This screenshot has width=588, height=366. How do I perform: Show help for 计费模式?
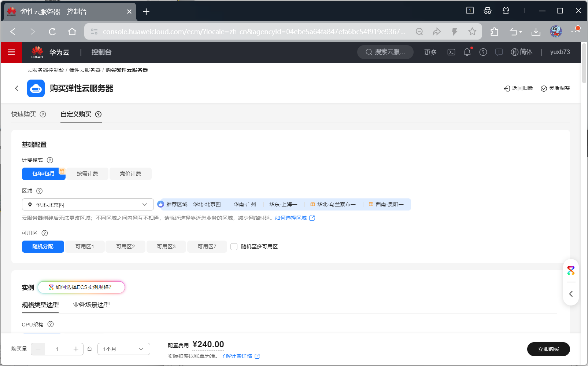(50, 160)
